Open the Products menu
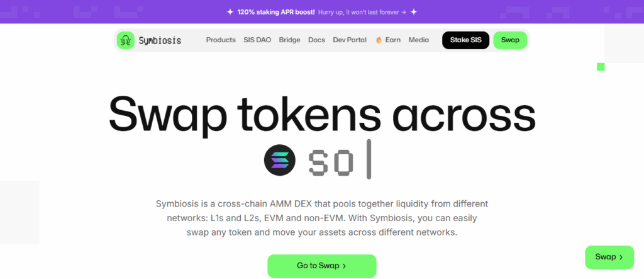The height and width of the screenshot is (279, 644). point(221,40)
